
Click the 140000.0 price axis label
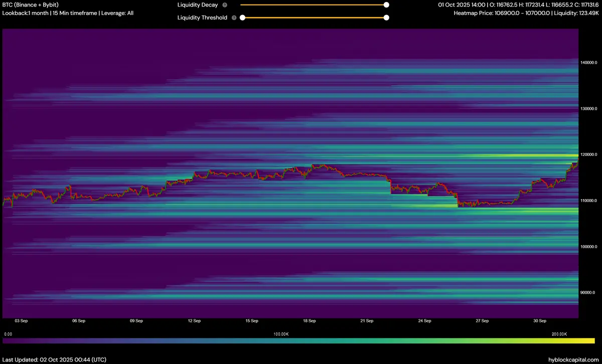[x=589, y=63]
